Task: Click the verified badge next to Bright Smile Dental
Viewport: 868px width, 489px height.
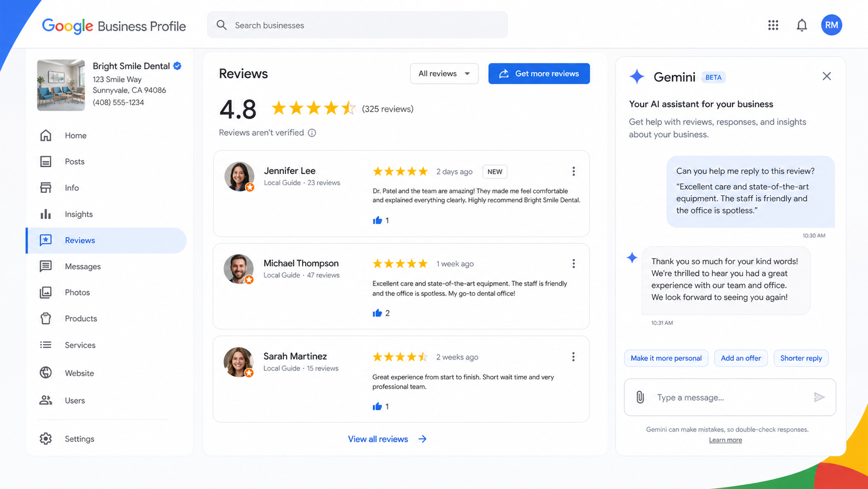Action: [x=178, y=66]
